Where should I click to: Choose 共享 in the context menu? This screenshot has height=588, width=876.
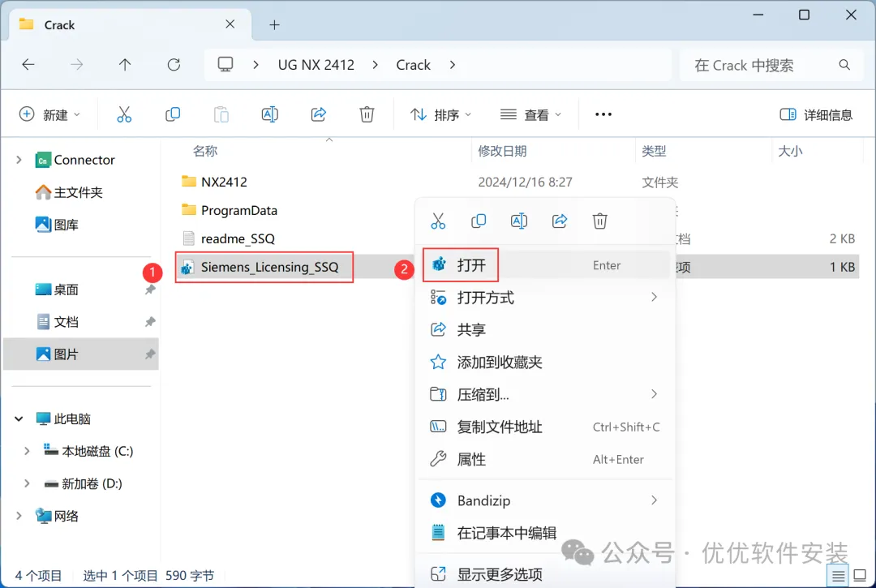point(545,329)
